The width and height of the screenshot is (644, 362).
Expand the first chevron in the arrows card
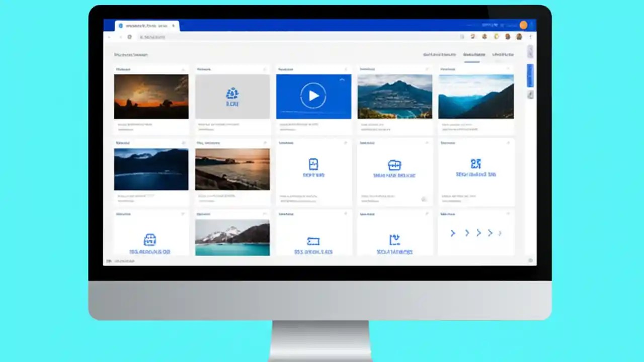pyautogui.click(x=452, y=233)
